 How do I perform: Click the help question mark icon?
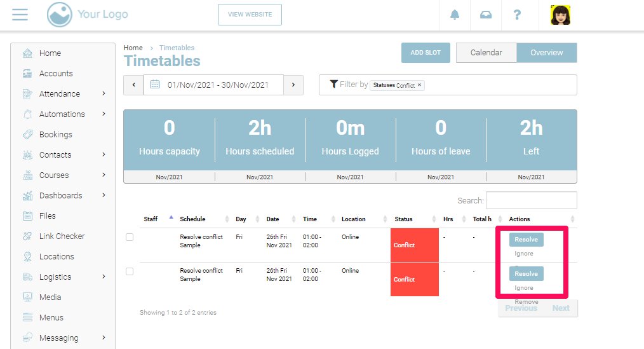click(x=517, y=15)
